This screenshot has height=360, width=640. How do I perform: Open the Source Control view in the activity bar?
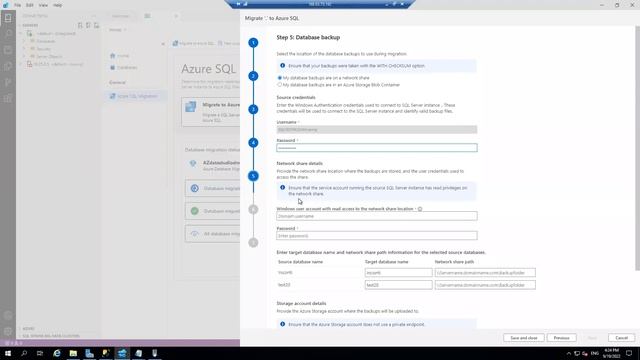(8, 82)
